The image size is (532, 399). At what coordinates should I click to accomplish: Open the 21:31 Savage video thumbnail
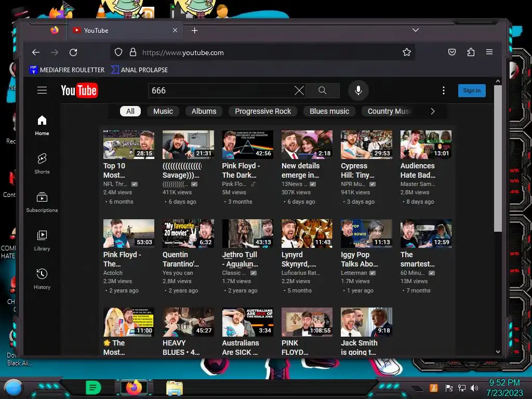[188, 144]
